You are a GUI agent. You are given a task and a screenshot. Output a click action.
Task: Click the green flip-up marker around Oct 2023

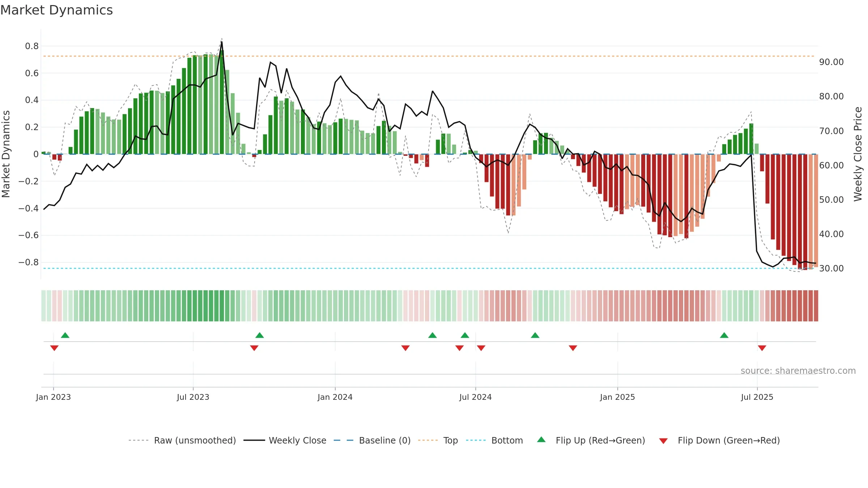tap(260, 335)
